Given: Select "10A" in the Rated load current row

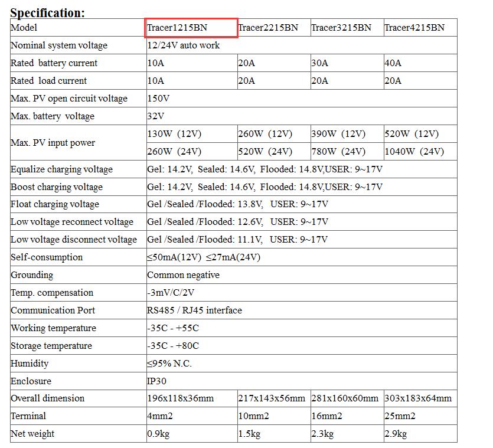Looking at the screenshot, I should coord(156,81).
